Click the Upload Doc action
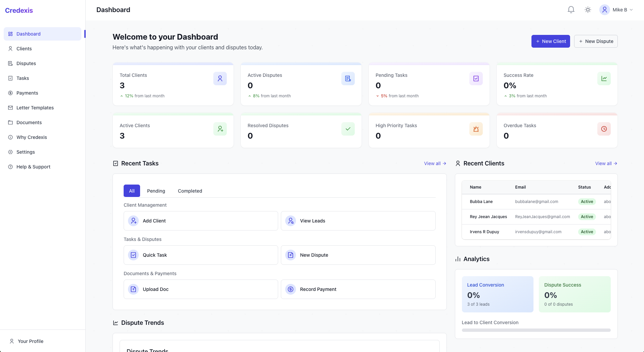Image resolution: width=644 pixels, height=352 pixels. click(201, 289)
